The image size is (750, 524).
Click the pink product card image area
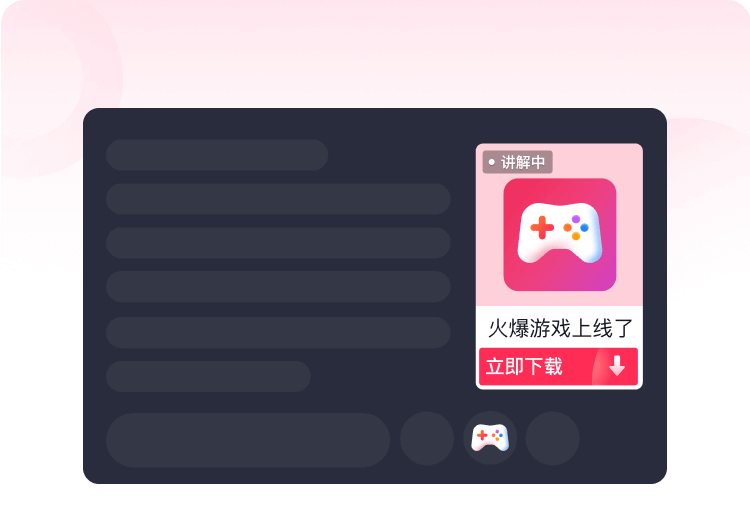pyautogui.click(x=559, y=225)
